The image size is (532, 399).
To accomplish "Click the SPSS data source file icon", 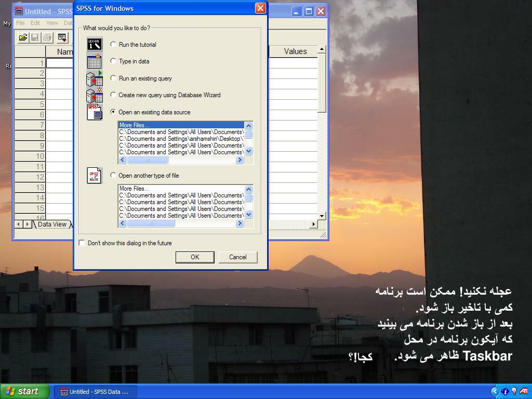I will 95,112.
